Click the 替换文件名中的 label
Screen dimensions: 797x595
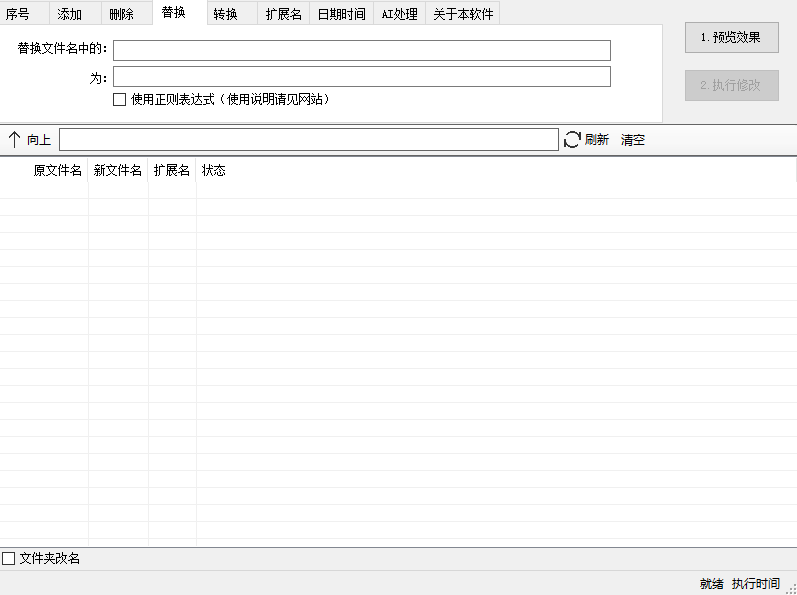(x=62, y=49)
